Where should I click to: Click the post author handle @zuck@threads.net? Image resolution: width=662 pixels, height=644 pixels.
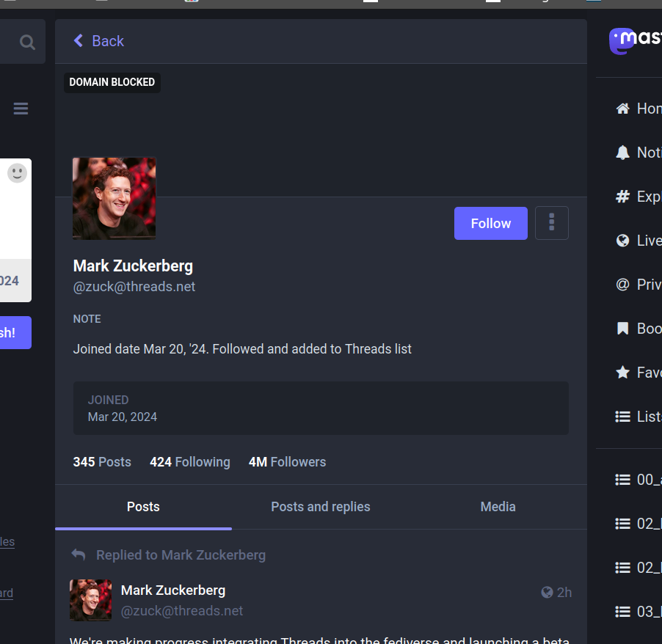click(x=182, y=611)
